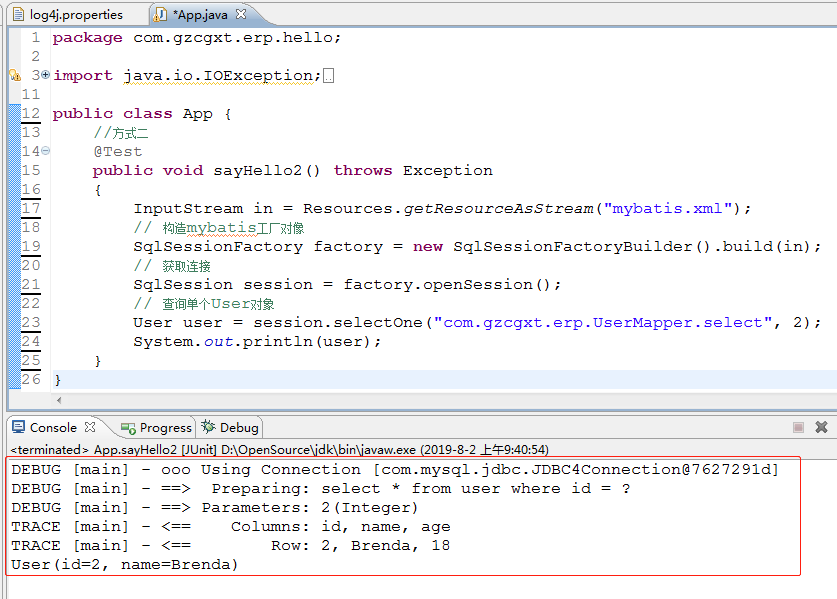The image size is (837, 599).
Task: Click the User(id=2, name=Brenda) output line
Action: click(124, 565)
